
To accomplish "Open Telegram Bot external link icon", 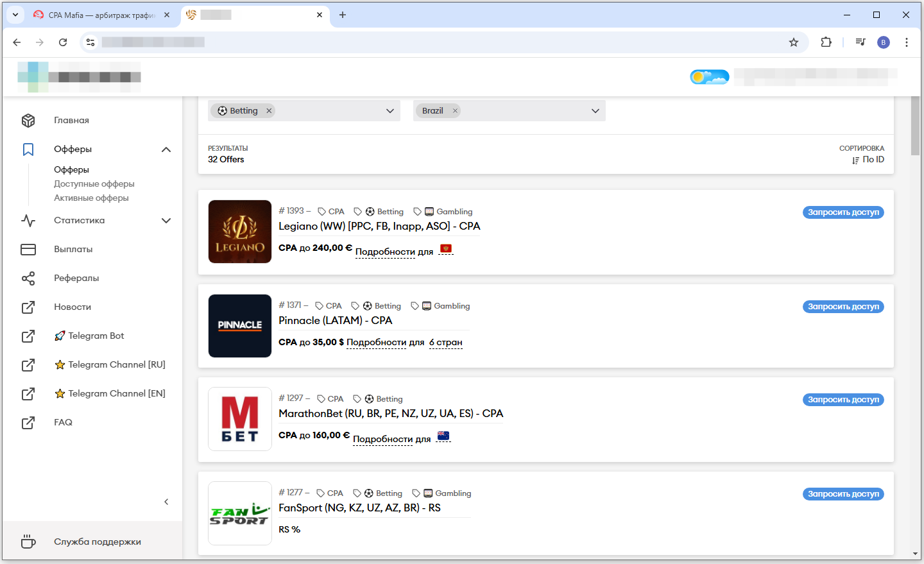I will 28,336.
